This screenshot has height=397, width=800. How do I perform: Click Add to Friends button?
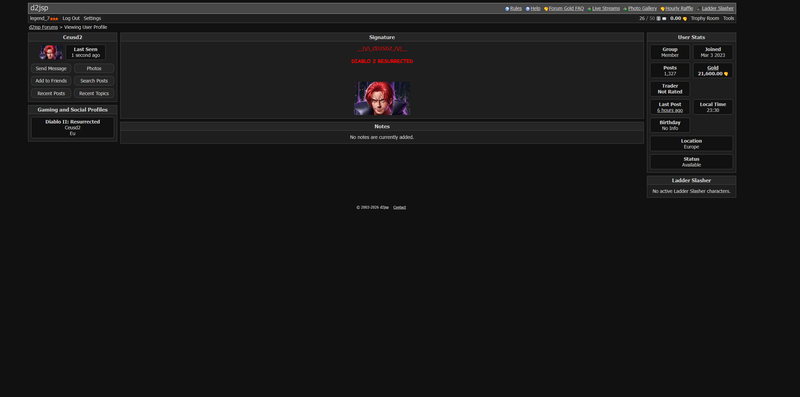tap(51, 81)
